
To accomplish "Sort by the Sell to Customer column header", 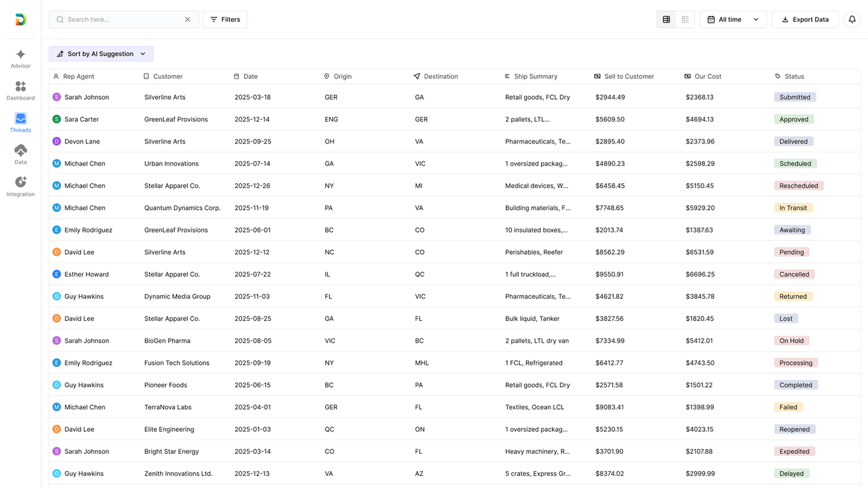I will coord(628,77).
